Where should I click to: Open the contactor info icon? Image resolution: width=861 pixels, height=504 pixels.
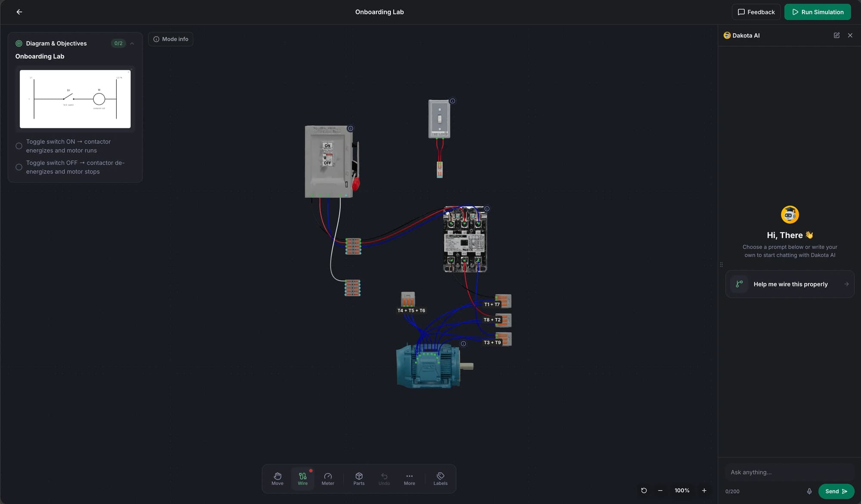click(487, 209)
